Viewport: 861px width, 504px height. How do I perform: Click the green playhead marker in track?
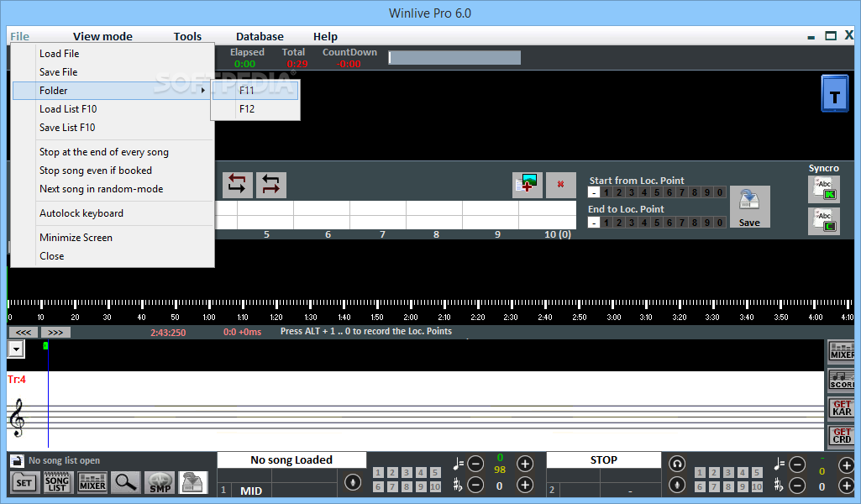coord(45,345)
